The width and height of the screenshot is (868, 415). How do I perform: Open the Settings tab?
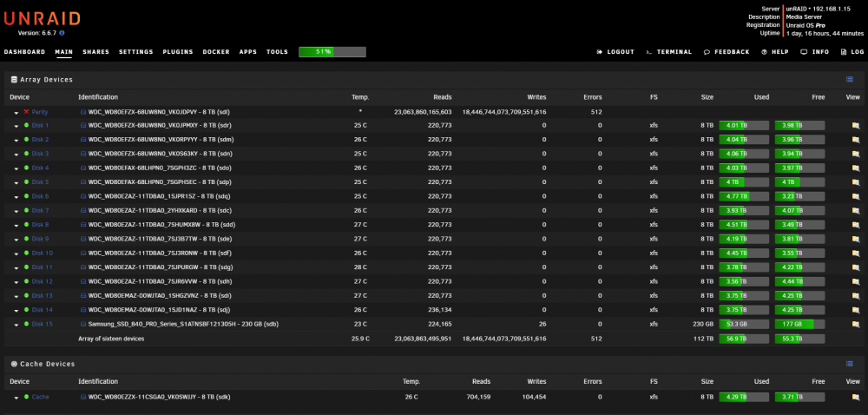pyautogui.click(x=135, y=52)
